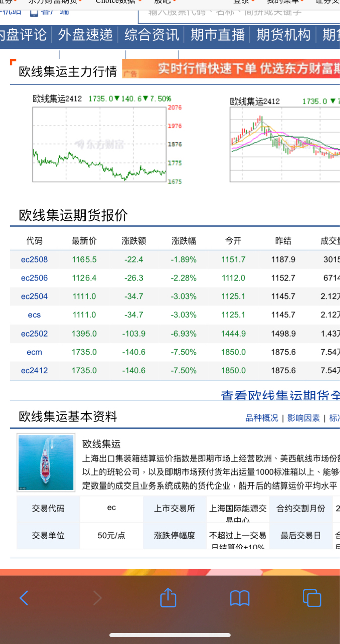Image resolution: width=340 pixels, height=644 pixels.
Task: Click ec2508 change value -22.4
Action: pyautogui.click(x=134, y=260)
